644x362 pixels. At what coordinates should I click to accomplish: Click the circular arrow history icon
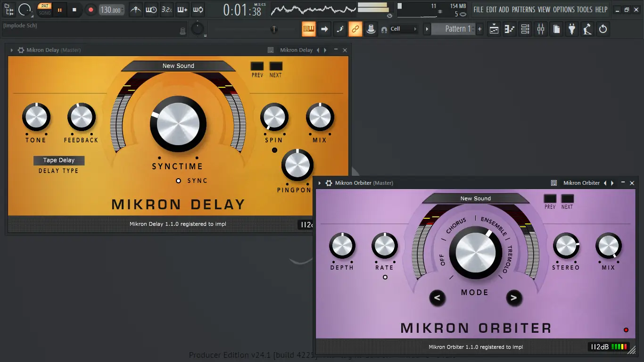coord(603,29)
